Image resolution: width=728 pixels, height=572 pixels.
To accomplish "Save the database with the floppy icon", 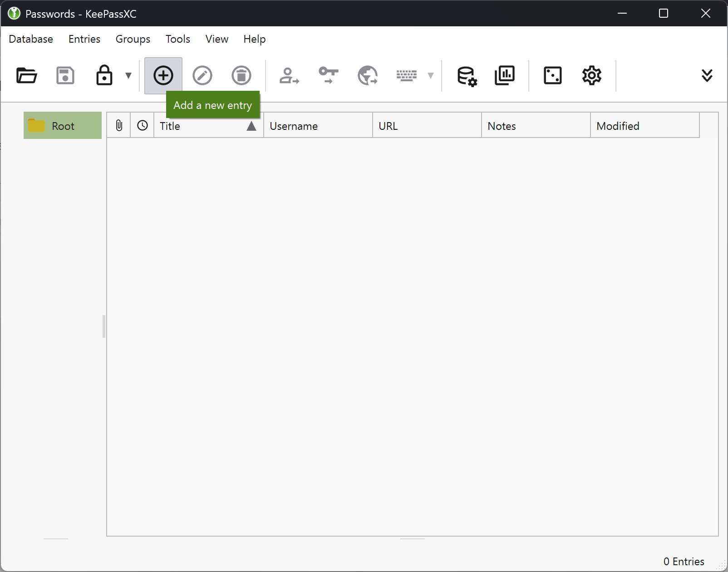I will [x=65, y=75].
